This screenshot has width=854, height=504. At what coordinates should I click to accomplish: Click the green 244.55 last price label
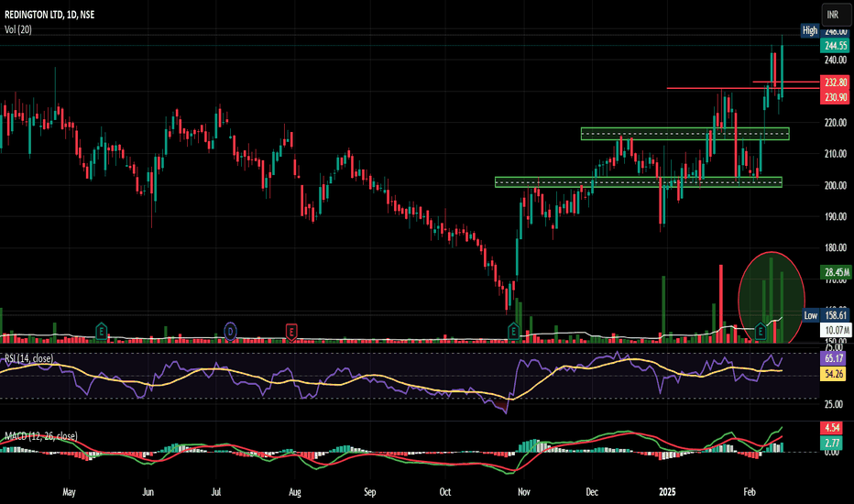click(x=836, y=46)
